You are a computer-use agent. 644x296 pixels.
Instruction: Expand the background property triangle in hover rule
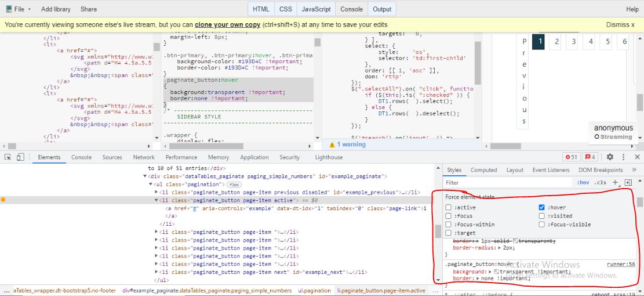[x=490, y=272]
